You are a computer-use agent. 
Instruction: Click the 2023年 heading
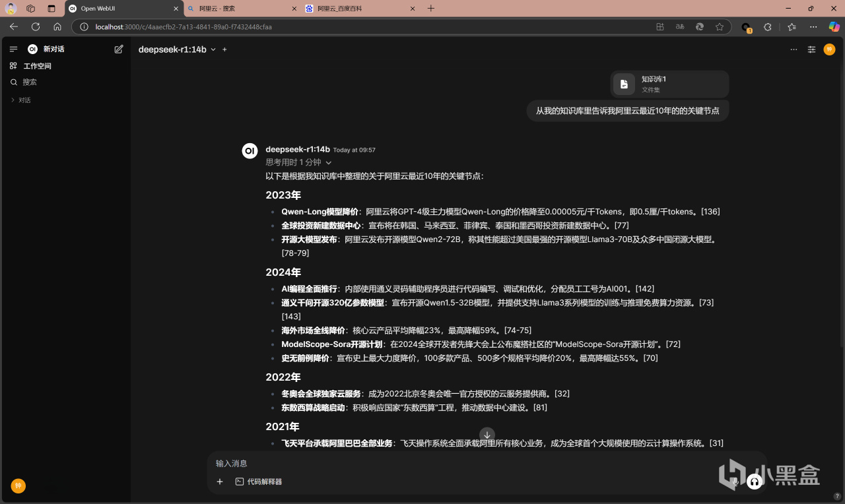283,195
